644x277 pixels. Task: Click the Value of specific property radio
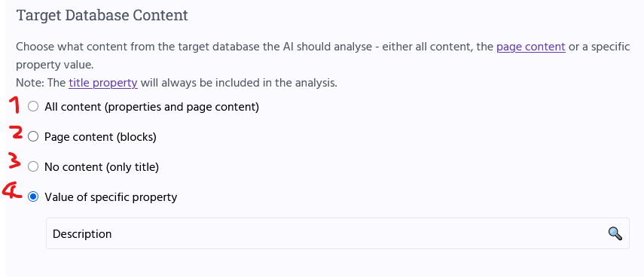pos(33,197)
